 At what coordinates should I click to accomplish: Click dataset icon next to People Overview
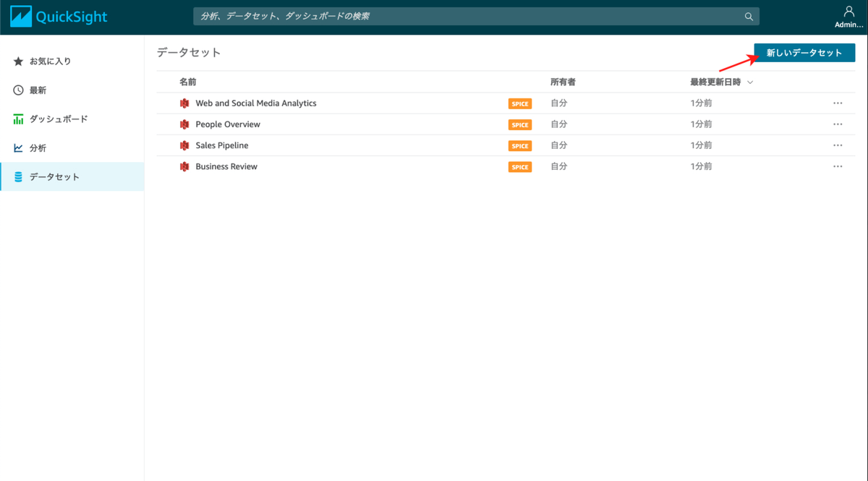[x=184, y=124]
